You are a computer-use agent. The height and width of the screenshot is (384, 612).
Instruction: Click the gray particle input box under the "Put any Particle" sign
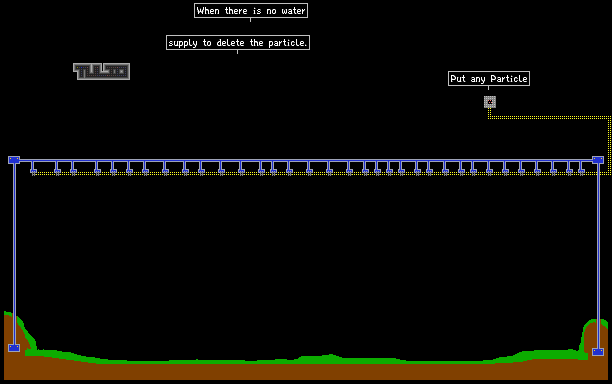490,102
